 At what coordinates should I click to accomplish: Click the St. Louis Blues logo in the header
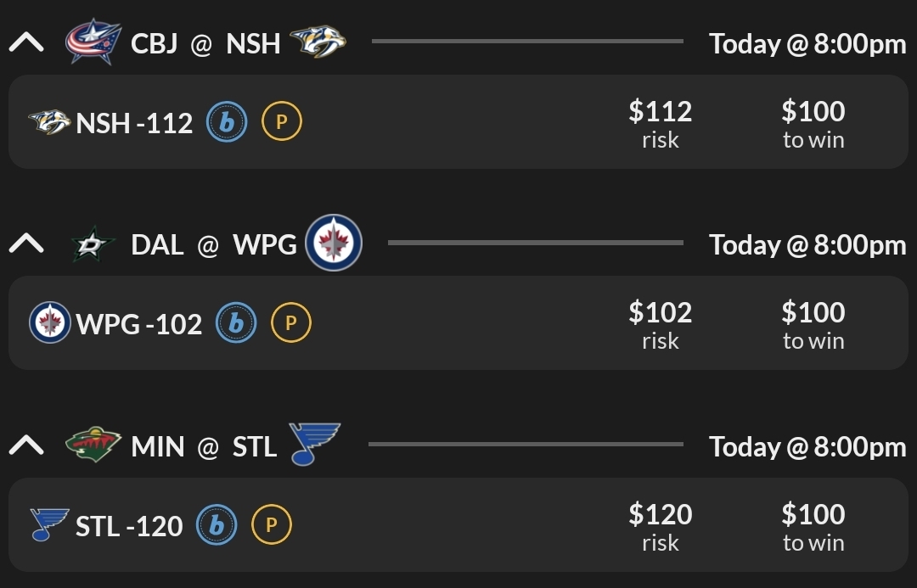coord(314,444)
